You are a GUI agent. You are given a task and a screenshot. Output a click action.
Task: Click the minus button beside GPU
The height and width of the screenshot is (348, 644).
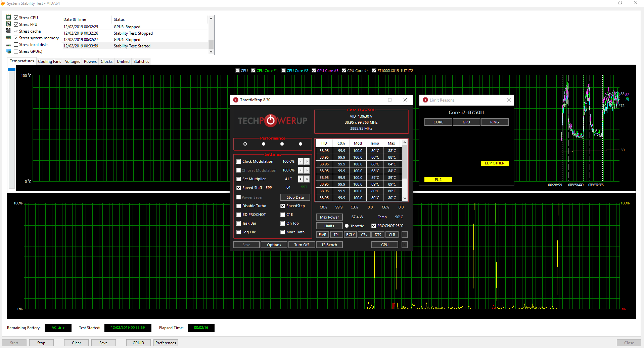coord(405,245)
